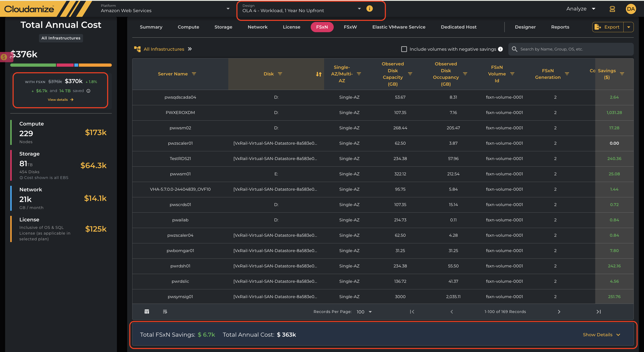Open the Storage cost card
This screenshot has width=644, height=352.
point(61,165)
